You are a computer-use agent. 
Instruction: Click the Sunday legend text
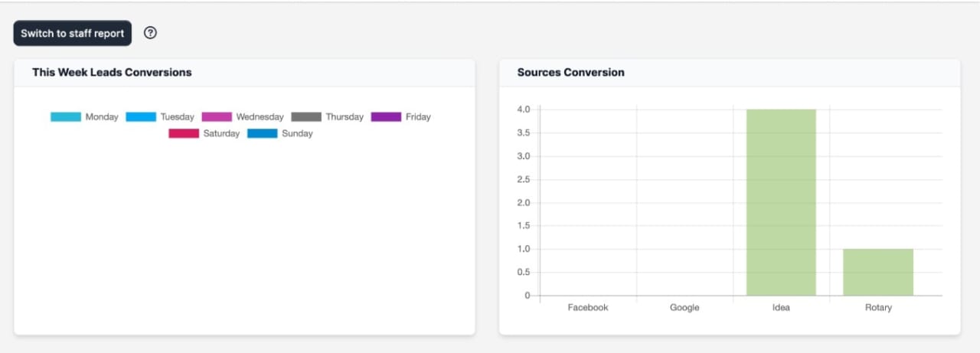click(297, 133)
